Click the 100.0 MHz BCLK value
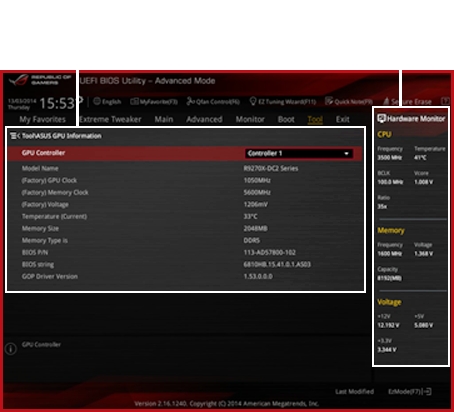Image resolution: width=454 pixels, height=412 pixels. pos(390,182)
